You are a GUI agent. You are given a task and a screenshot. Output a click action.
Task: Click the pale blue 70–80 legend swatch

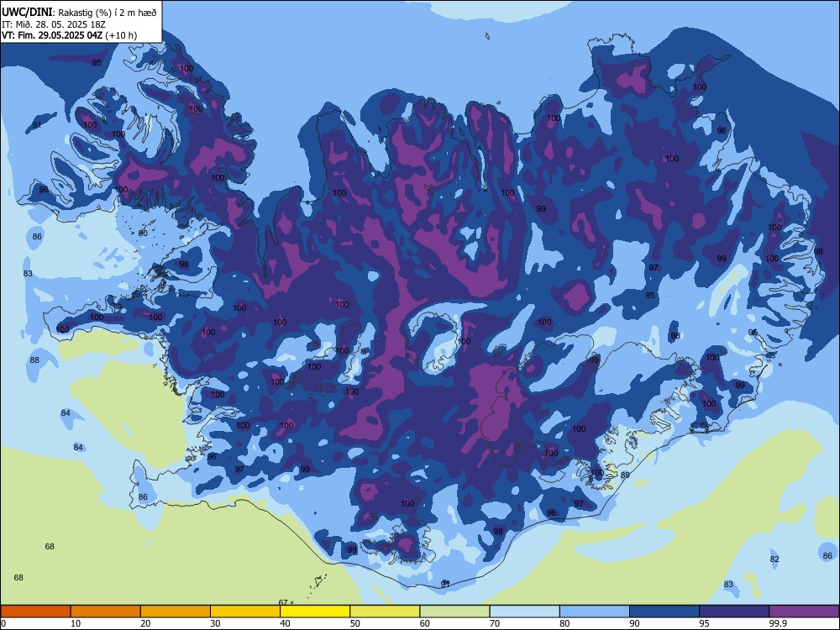pyautogui.click(x=524, y=612)
